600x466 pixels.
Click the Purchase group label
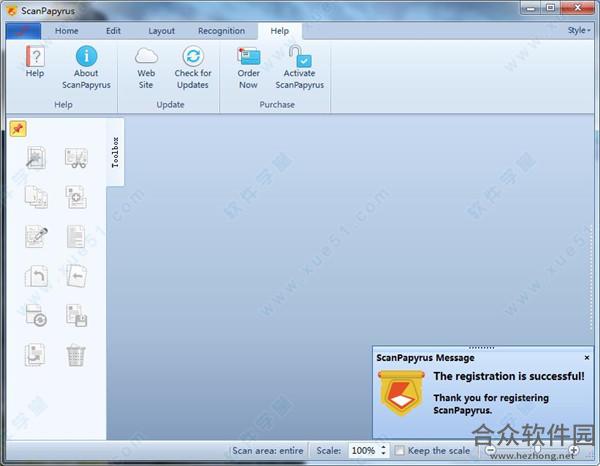point(277,104)
